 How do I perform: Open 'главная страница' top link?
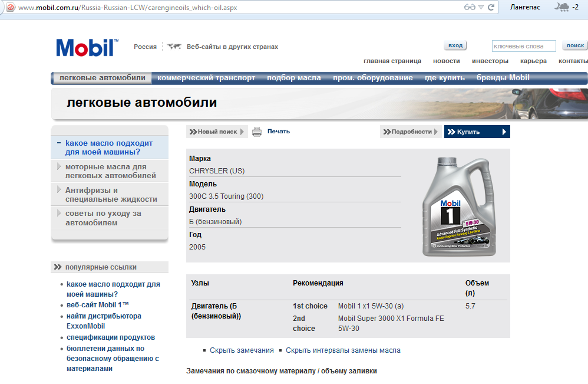tap(392, 61)
